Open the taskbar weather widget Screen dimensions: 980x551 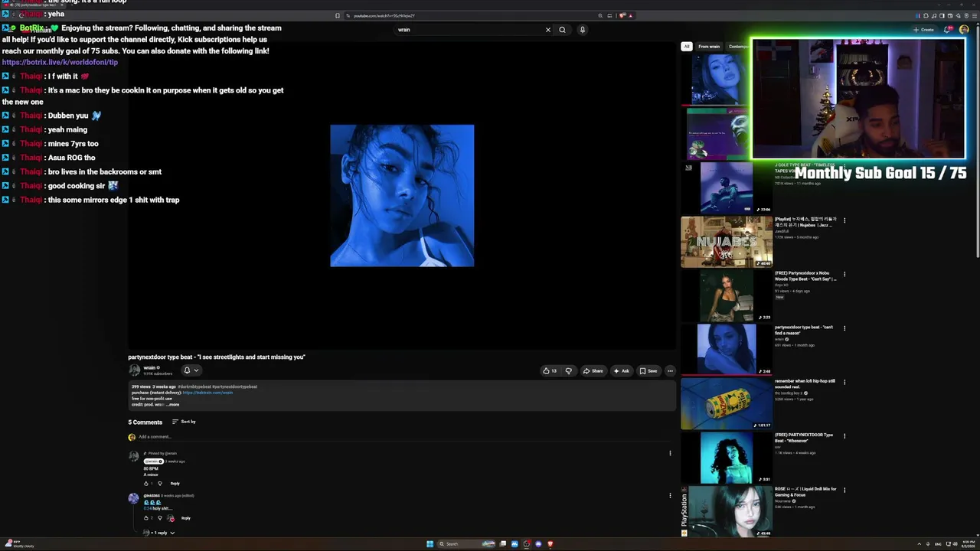(19, 544)
